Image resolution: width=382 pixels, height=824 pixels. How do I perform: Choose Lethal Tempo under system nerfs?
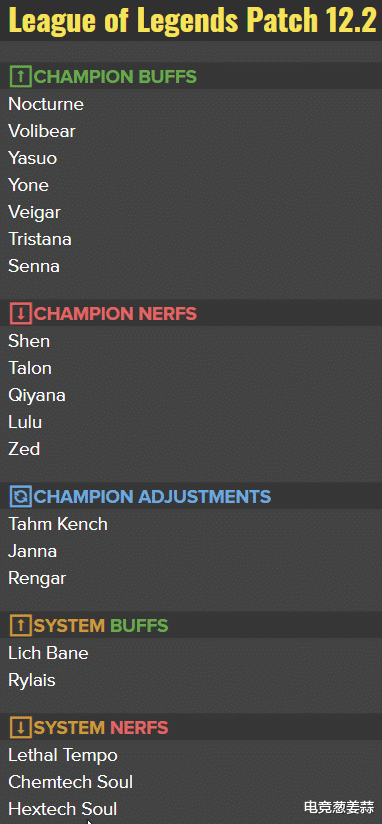(x=63, y=756)
